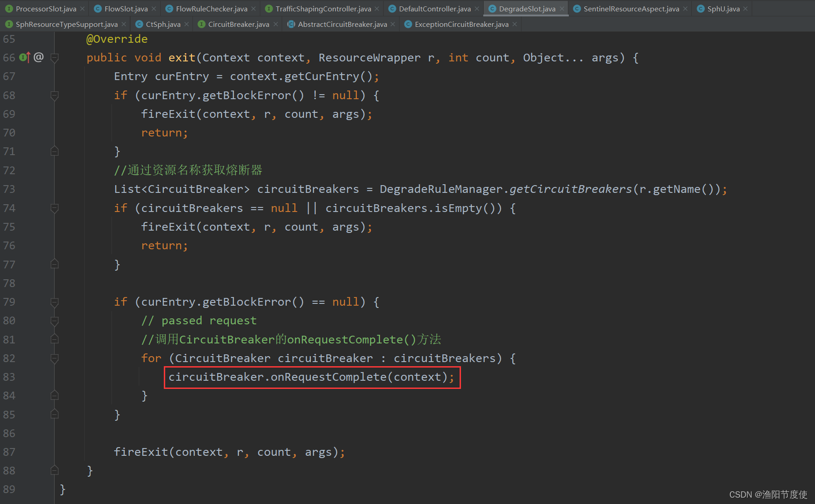Collapse the circuitBreakers null check at line 74
The width and height of the screenshot is (815, 504).
pos(55,208)
